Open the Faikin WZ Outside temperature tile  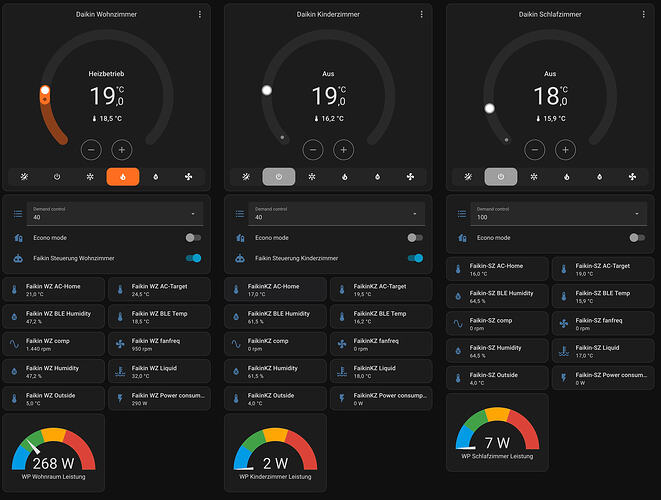54,399
